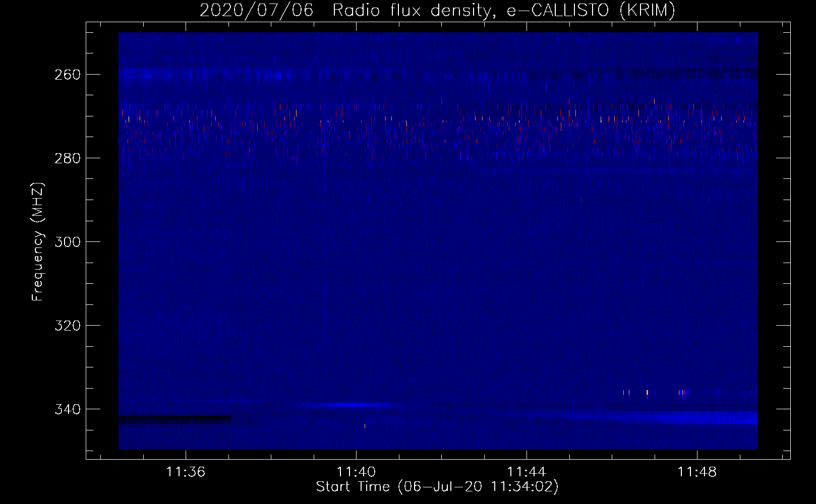816x504 pixels.
Task: Click the 260 frequency tick label
Action: point(67,75)
